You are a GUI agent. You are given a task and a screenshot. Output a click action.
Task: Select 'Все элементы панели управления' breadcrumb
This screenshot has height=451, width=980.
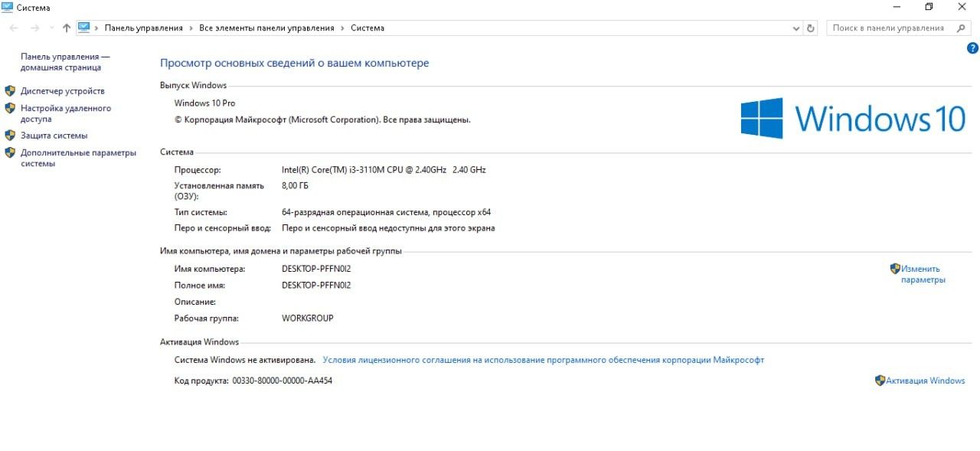click(266, 28)
